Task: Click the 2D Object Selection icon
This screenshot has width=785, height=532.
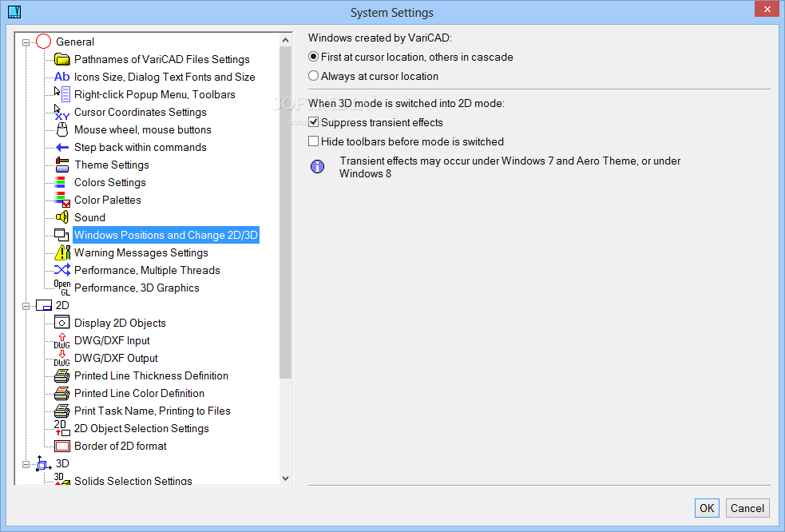Action: [x=61, y=428]
